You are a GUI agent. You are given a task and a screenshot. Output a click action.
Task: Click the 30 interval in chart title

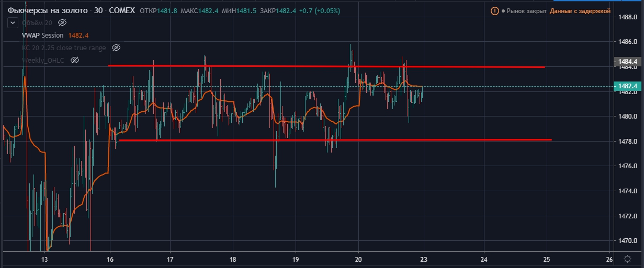tap(98, 10)
